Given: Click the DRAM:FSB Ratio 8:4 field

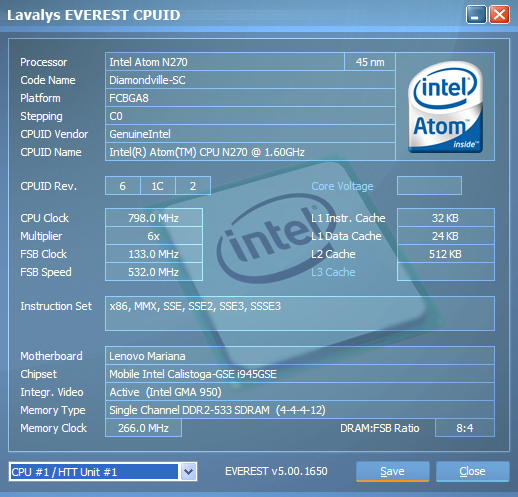Looking at the screenshot, I should coord(465,428).
